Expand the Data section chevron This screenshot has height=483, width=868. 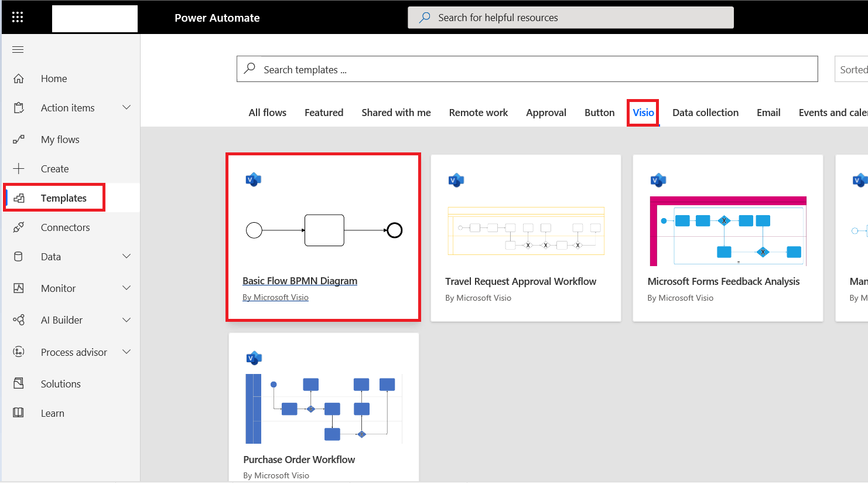tap(127, 256)
